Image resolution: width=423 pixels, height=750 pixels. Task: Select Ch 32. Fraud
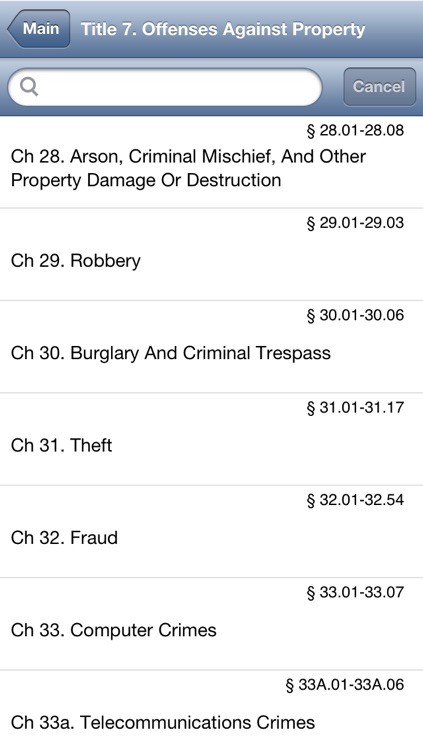(x=212, y=531)
